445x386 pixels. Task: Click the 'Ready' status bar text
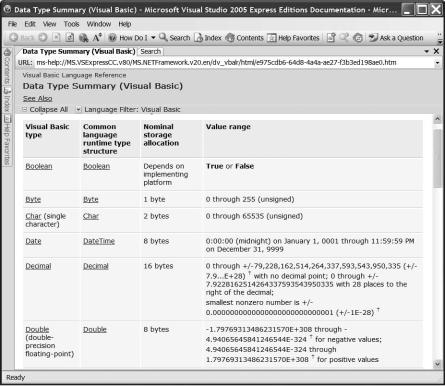(x=15, y=377)
